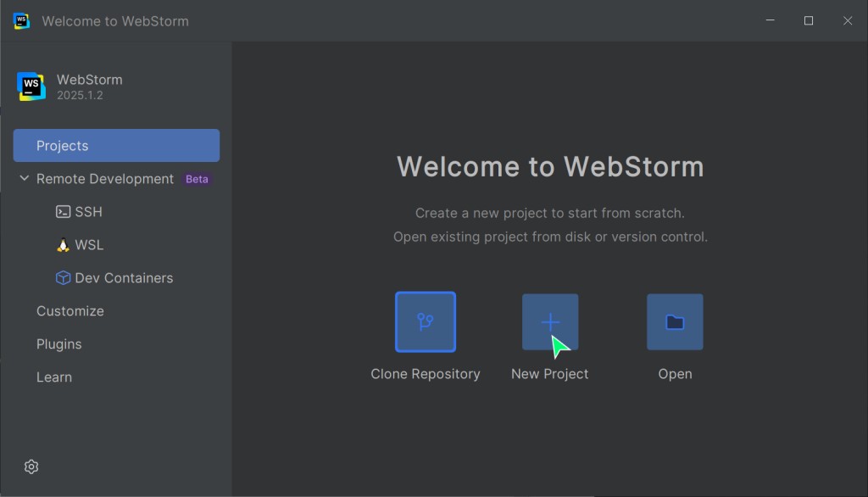Select the WSL penguin icon
The image size is (868, 497).
[x=63, y=245]
